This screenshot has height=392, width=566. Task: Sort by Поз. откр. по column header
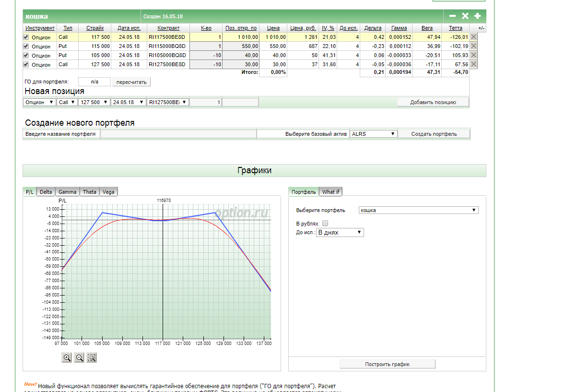(241, 28)
